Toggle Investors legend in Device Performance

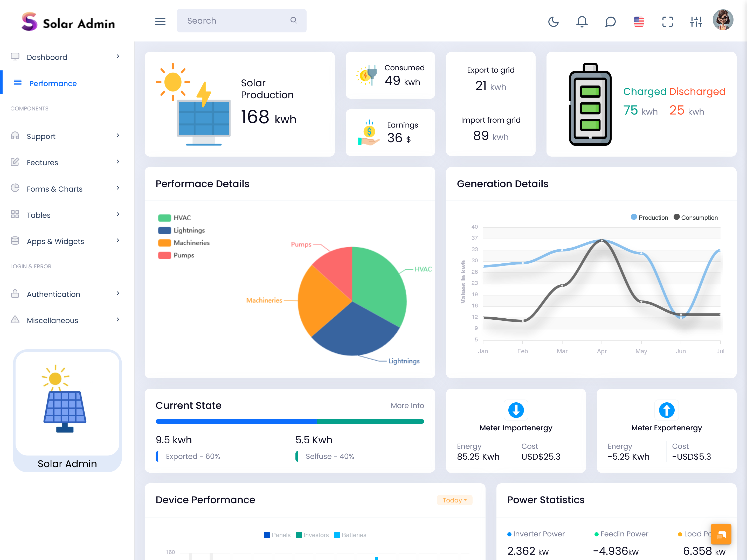[312, 535]
